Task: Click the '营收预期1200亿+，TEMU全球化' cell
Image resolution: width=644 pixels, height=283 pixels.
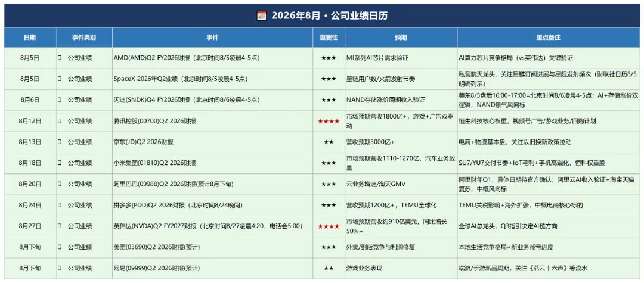Action: [x=401, y=205]
